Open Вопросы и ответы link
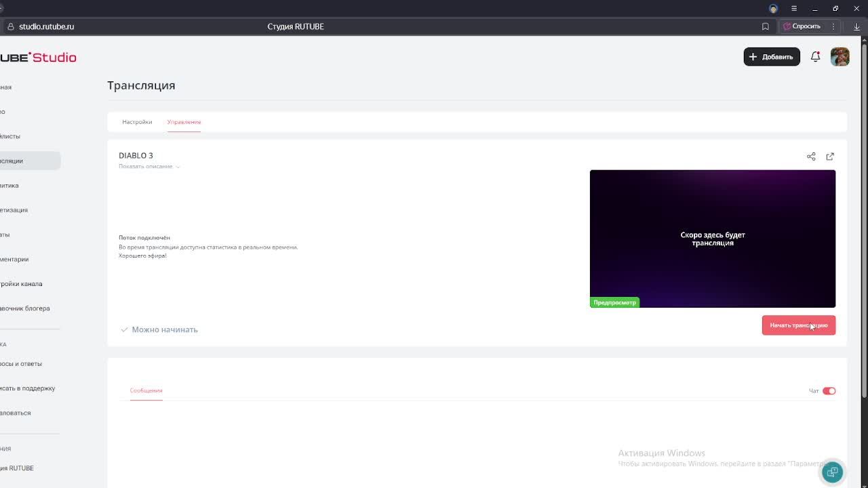This screenshot has height=488, width=868. [21, 364]
